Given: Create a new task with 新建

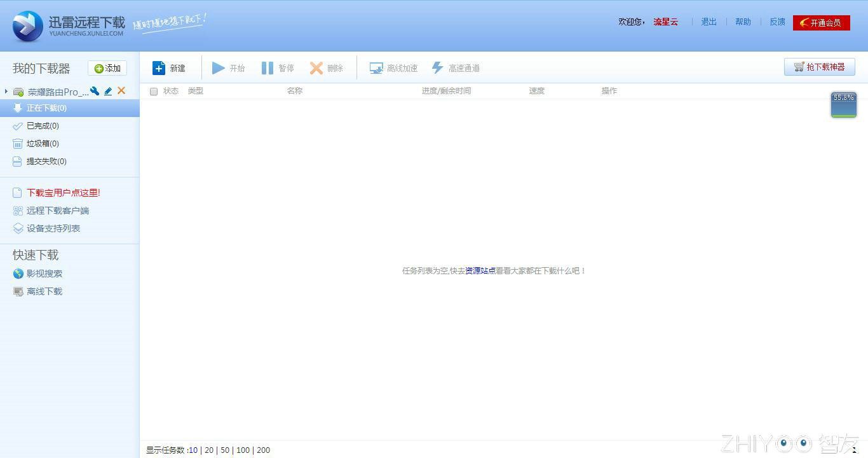Looking at the screenshot, I should (169, 68).
